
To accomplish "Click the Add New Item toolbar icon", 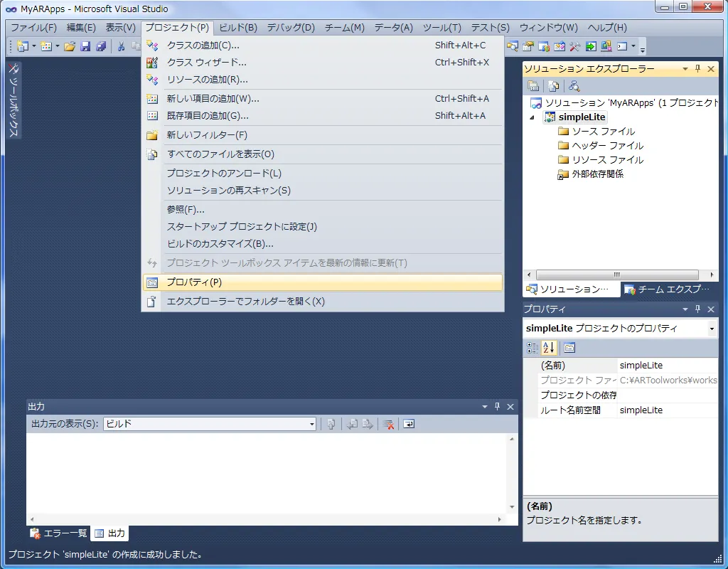I will coord(45,46).
